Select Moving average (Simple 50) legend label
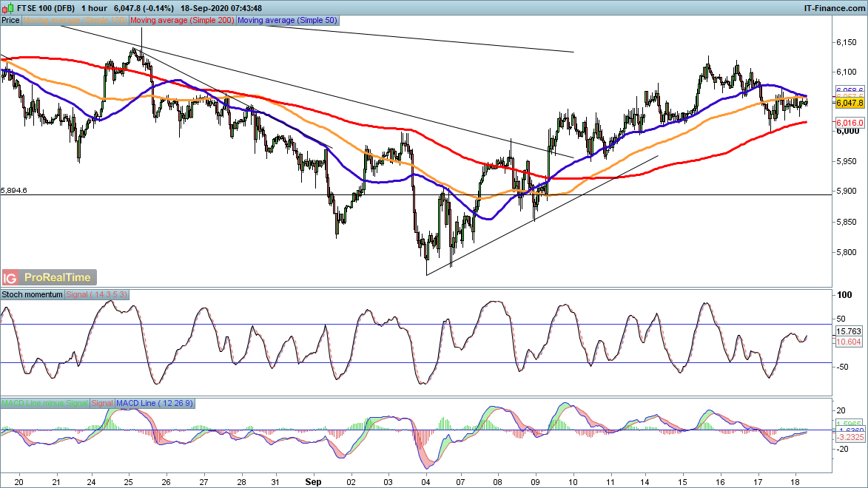 [287, 21]
